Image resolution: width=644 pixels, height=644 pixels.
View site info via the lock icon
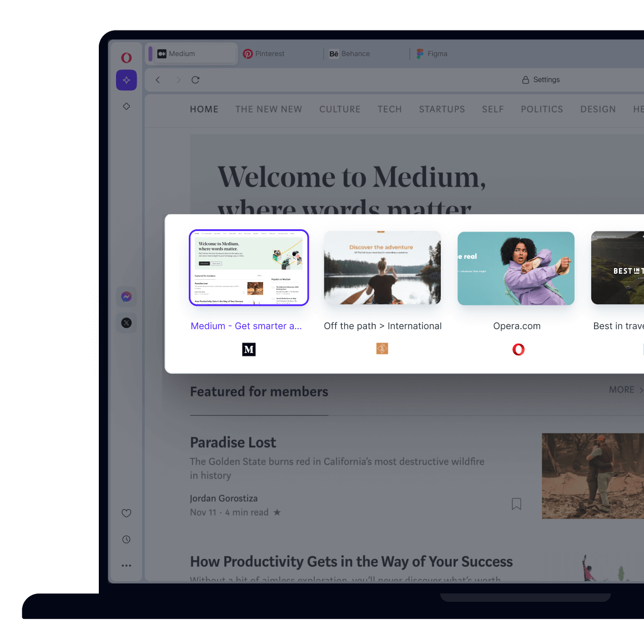[x=525, y=79]
